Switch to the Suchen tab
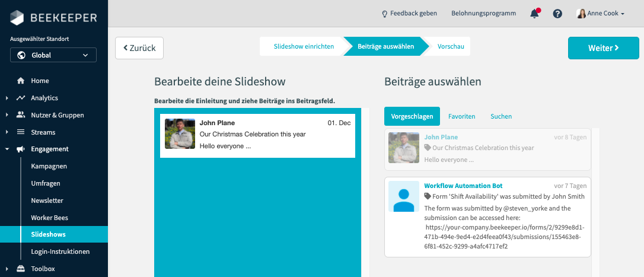Screen dimensions: 644x277 coord(501,117)
